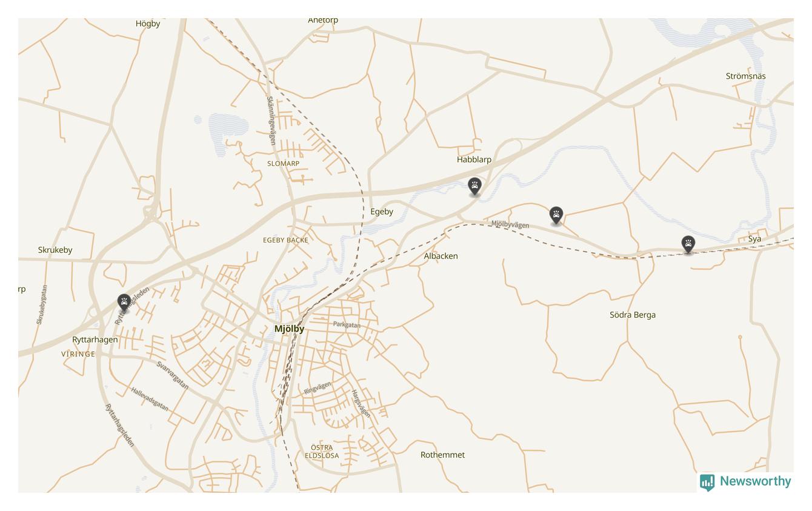812x511 pixels.
Task: Click the Viringe district label
Action: point(78,354)
